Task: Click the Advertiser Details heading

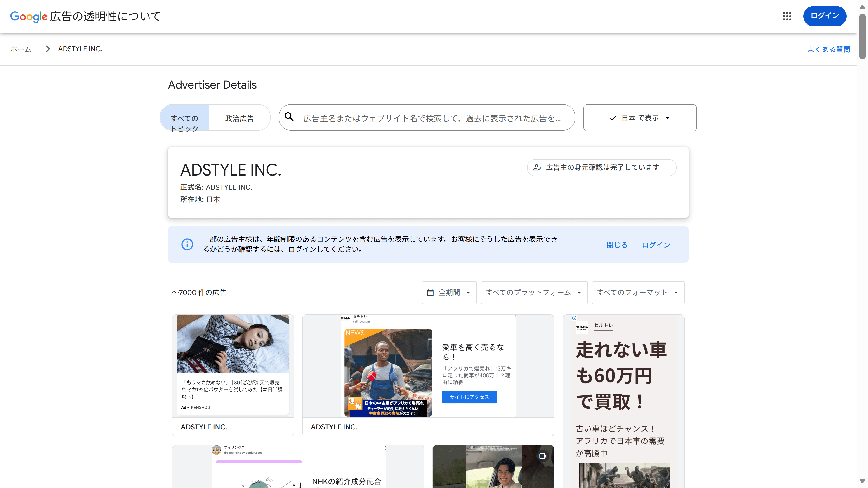Action: (x=212, y=84)
